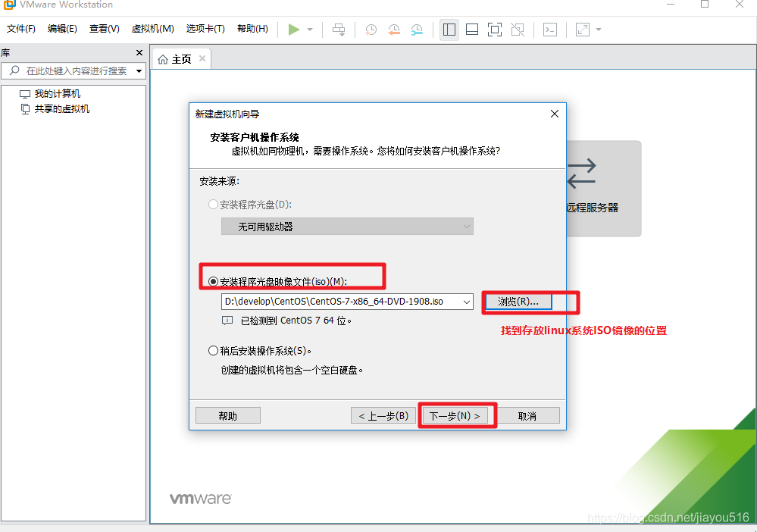Viewport: 757px width, 532px height.
Task: Open the power options dropdown arrow beside play
Action: (310, 30)
